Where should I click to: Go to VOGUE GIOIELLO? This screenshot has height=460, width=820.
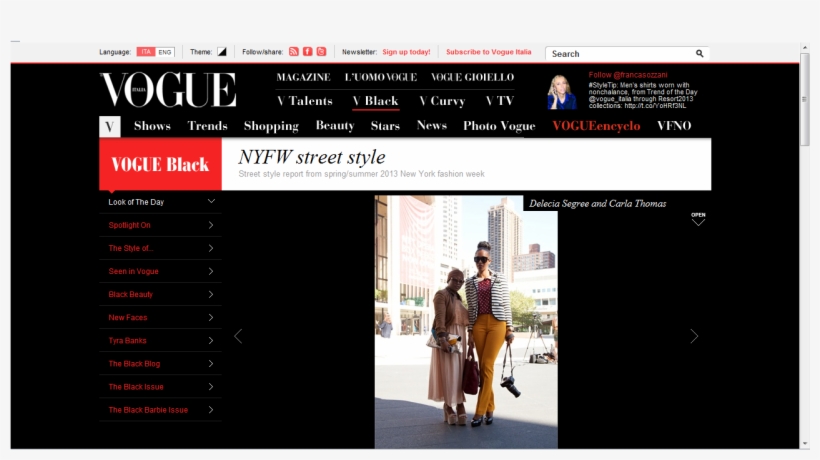coord(472,77)
